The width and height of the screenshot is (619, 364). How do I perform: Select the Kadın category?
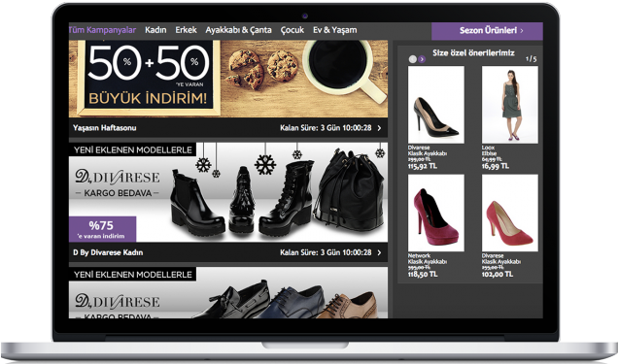[155, 30]
